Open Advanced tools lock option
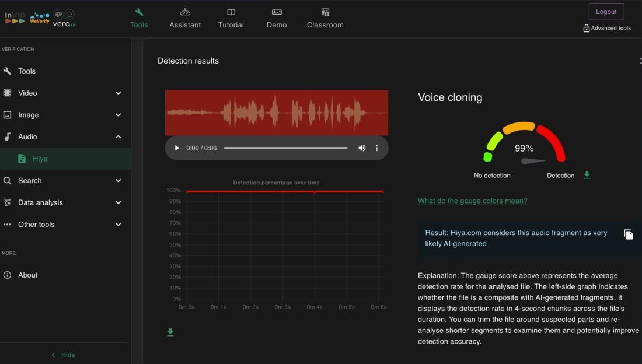 (607, 28)
